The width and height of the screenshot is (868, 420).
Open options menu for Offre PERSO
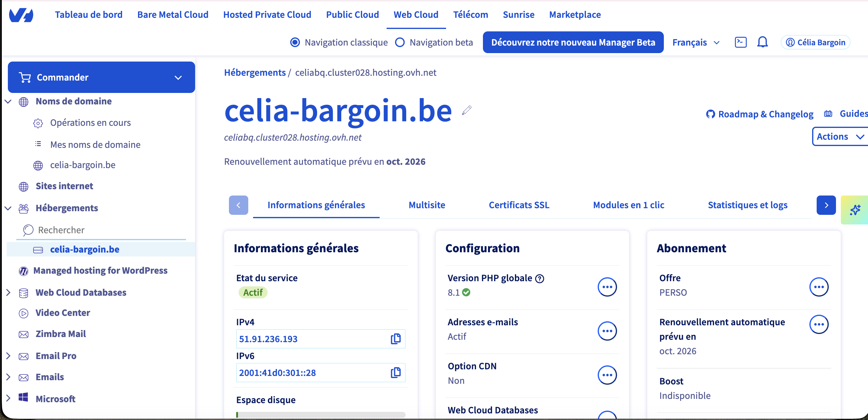pos(818,287)
